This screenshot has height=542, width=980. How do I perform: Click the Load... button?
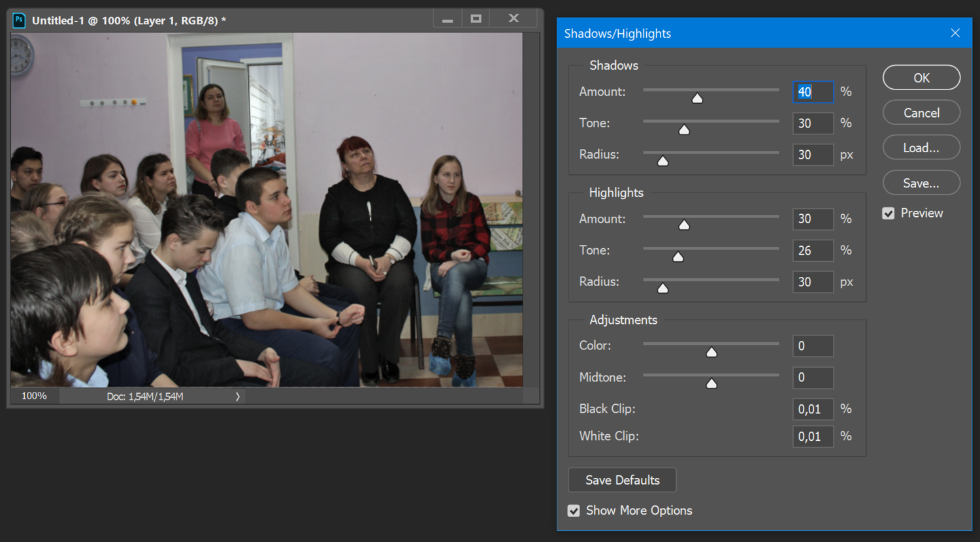[921, 148]
